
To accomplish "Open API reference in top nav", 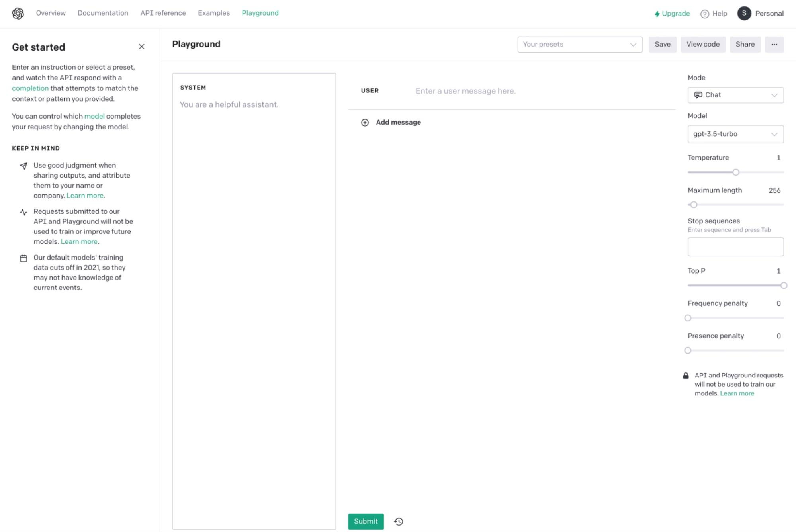I will click(163, 13).
